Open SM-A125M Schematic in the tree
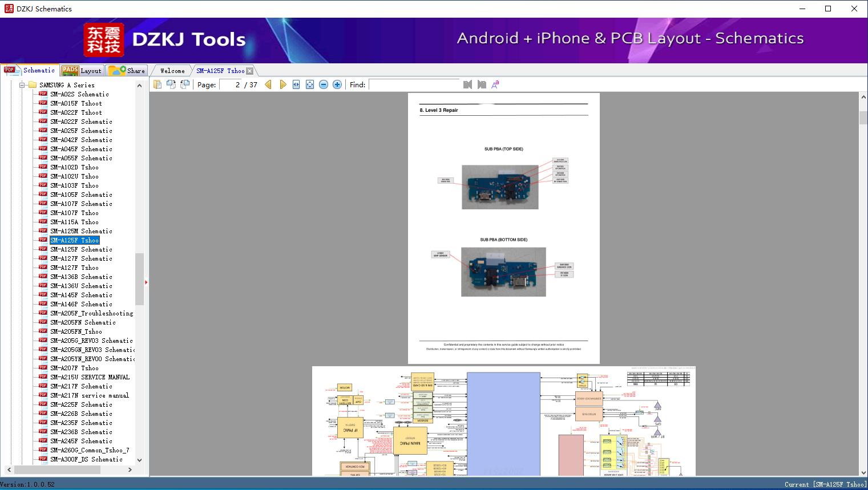868x490 pixels. (x=81, y=231)
